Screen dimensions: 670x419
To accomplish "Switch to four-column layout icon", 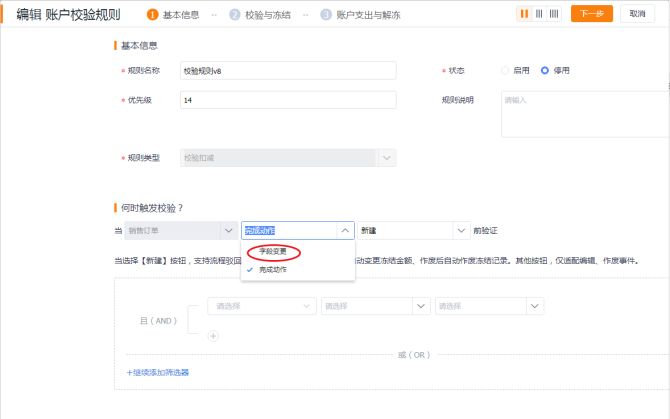I will coord(556,14).
